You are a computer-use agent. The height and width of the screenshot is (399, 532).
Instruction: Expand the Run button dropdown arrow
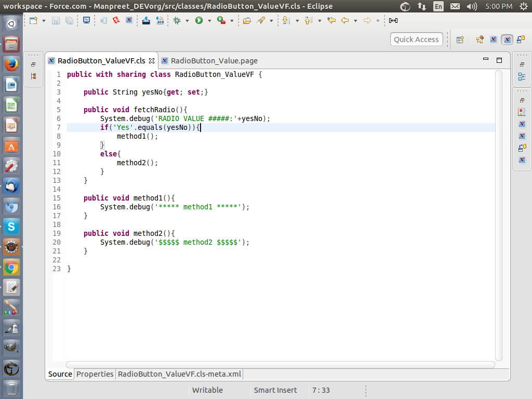pos(209,21)
